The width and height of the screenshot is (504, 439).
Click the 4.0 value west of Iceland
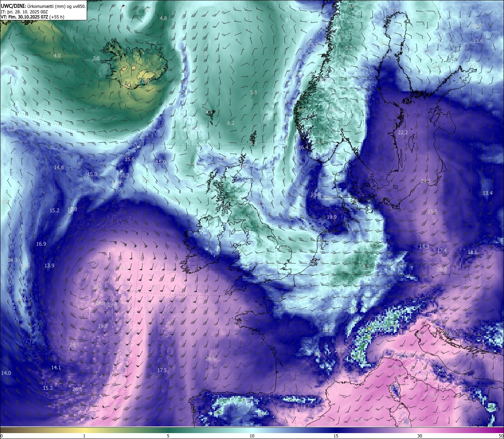pyautogui.click(x=57, y=56)
